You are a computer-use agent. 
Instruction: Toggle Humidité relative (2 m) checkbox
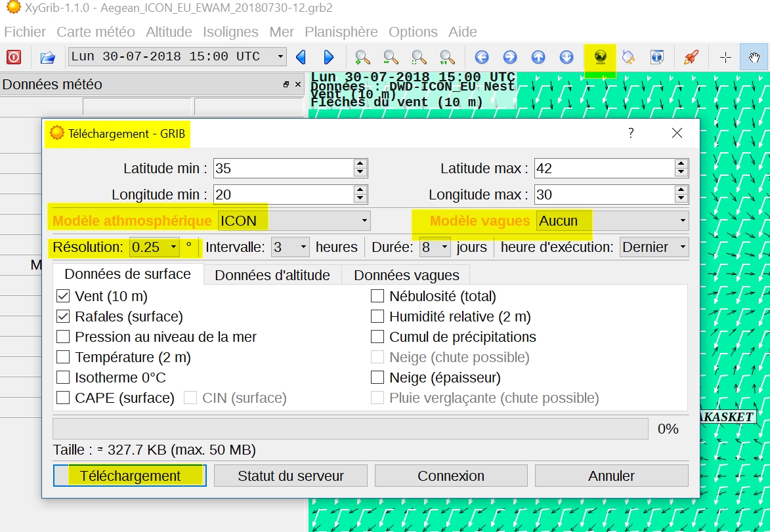pyautogui.click(x=377, y=317)
